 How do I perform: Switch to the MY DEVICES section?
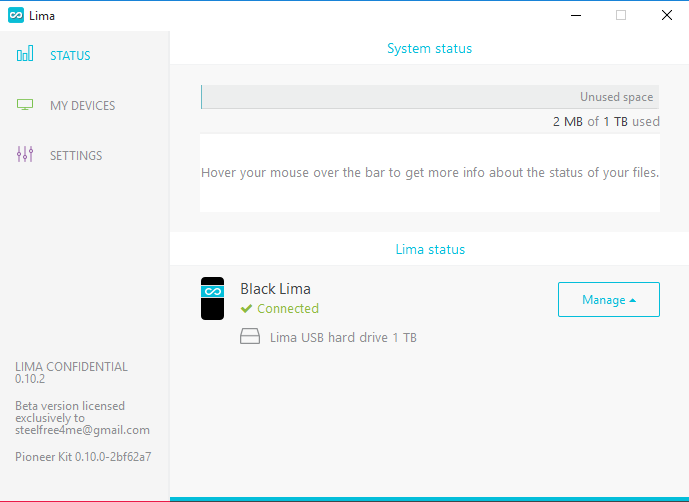[83, 105]
